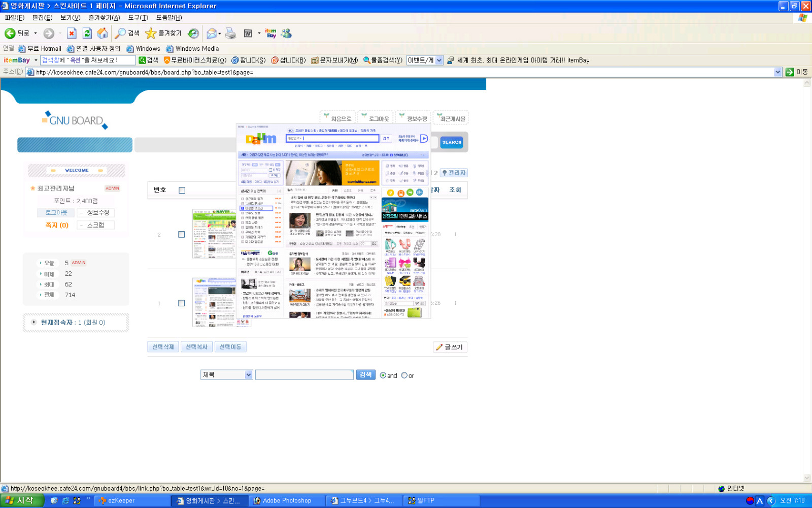Click the Print toolbar icon
This screenshot has height=508, width=812.
pyautogui.click(x=230, y=34)
